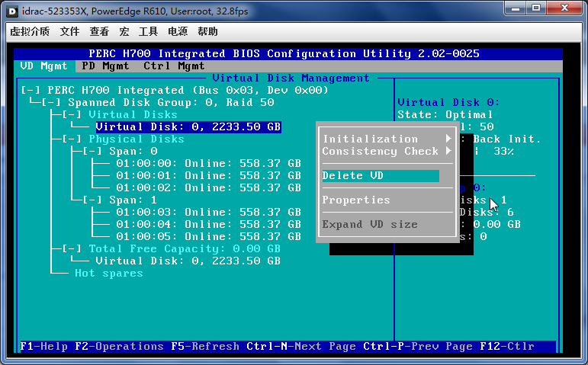This screenshot has height=365, width=588.
Task: Open the 宏 menu
Action: point(124,31)
